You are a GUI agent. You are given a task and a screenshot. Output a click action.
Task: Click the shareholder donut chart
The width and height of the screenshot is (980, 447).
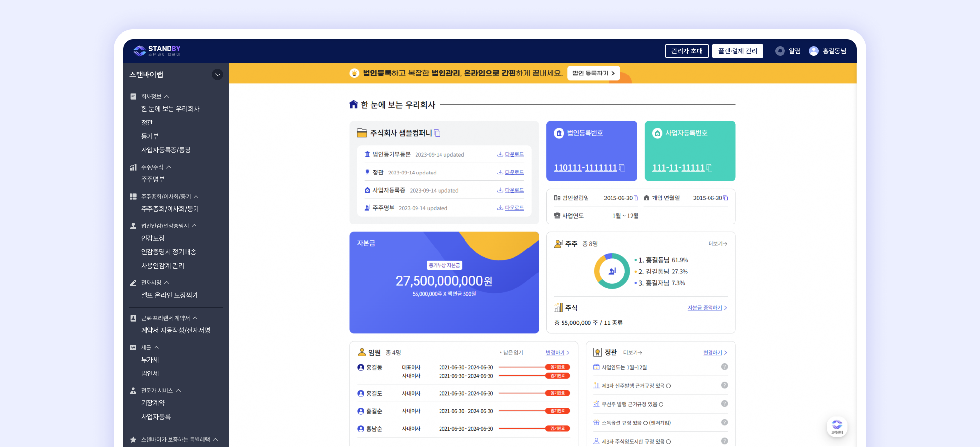pyautogui.click(x=612, y=271)
